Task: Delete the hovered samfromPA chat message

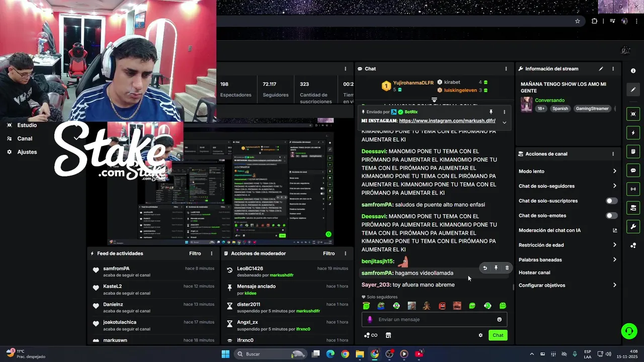Action: (507, 268)
